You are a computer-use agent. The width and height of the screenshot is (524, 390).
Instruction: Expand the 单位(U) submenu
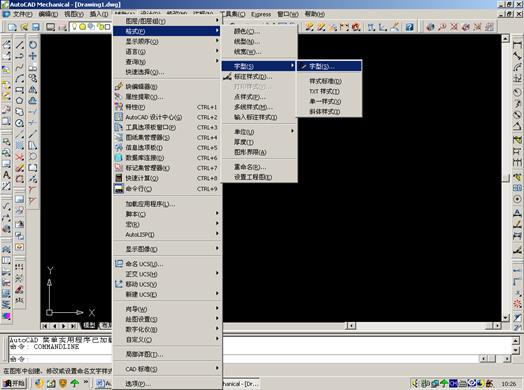(259, 132)
